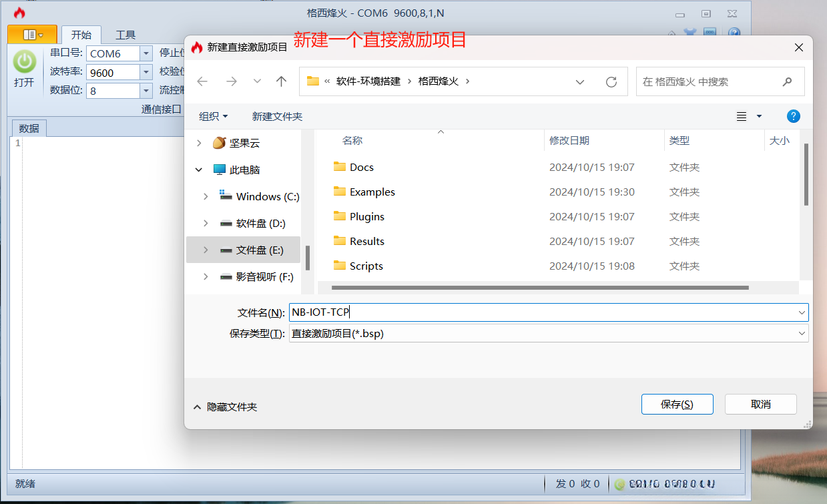Click 隐藏文件夹 to collapse the folder view

(x=226, y=407)
